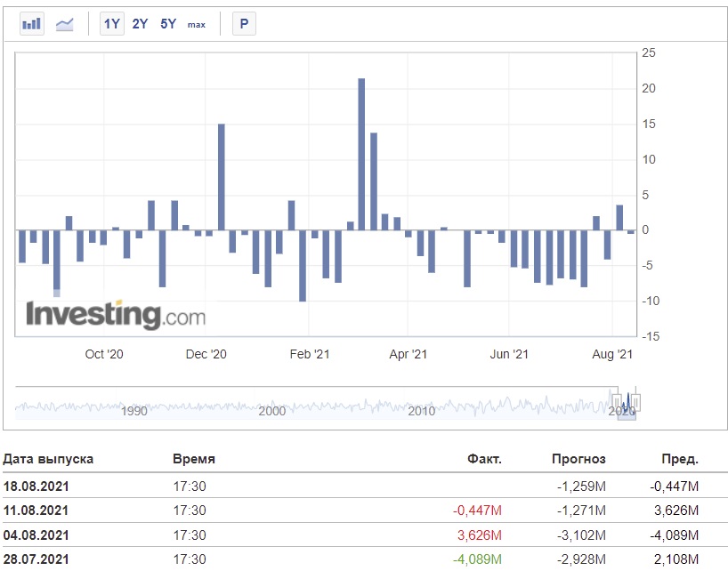Image resolution: width=728 pixels, height=571 pixels.
Task: Click the left handle of range navigator
Action: pyautogui.click(x=617, y=403)
